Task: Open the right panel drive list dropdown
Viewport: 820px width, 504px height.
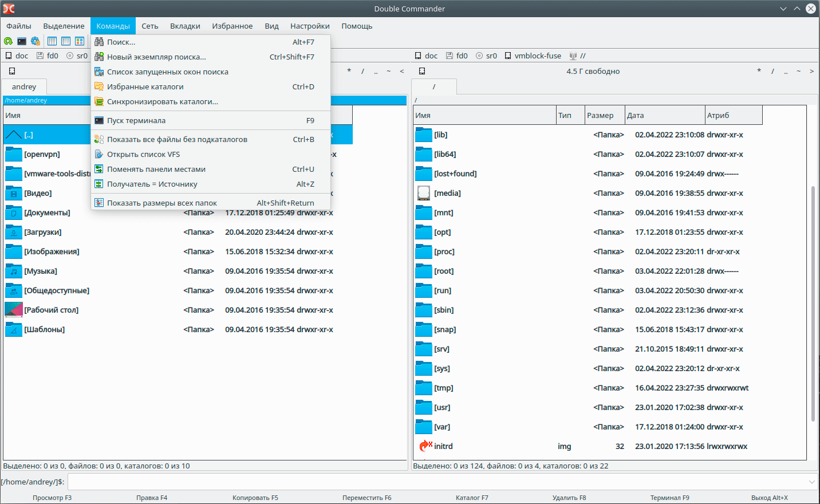Action: (422, 71)
